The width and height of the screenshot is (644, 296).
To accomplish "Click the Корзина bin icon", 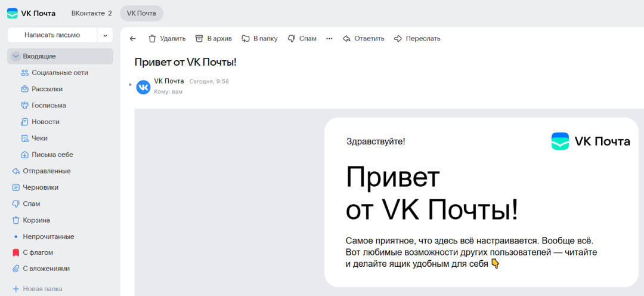I will tap(16, 220).
